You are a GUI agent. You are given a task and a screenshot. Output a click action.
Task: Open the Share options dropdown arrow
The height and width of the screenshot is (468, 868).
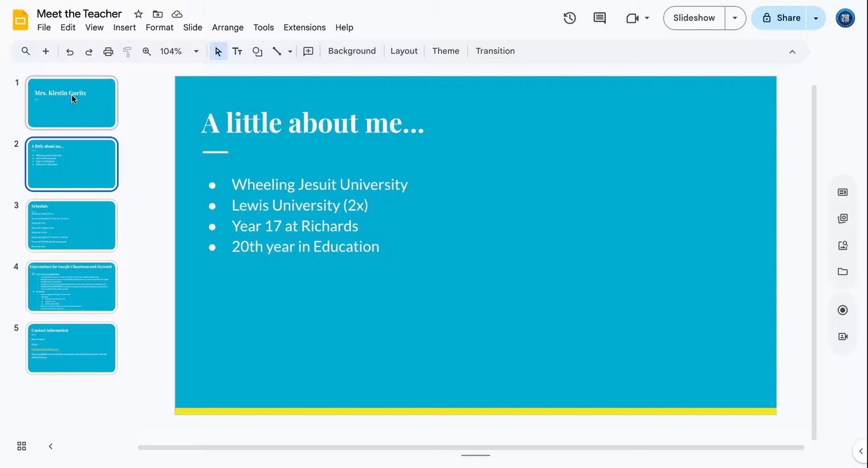tap(816, 18)
